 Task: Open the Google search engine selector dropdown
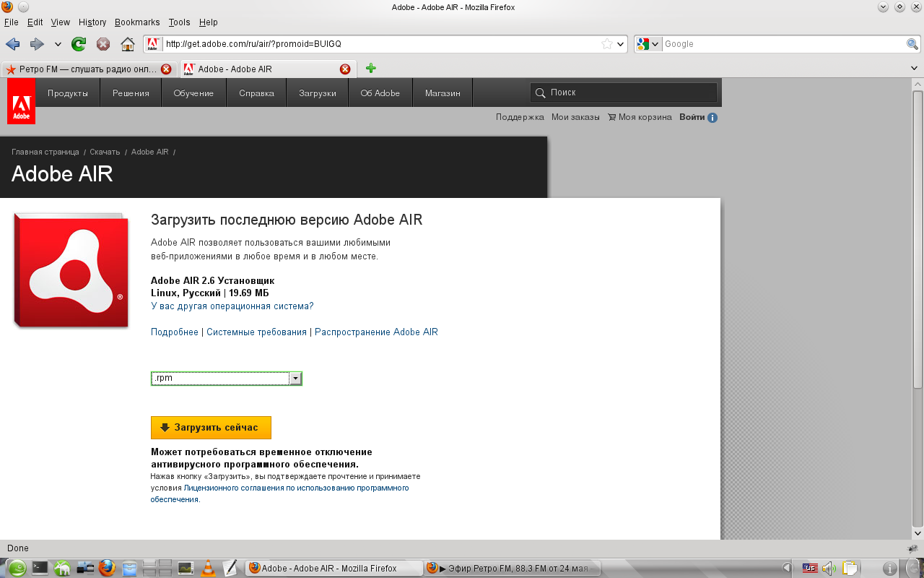pos(649,44)
